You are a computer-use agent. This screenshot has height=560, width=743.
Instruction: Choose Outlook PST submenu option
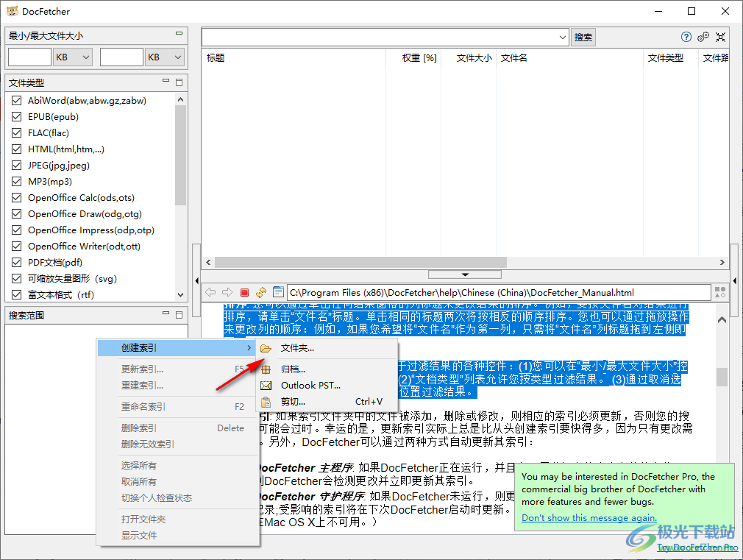(x=327, y=385)
